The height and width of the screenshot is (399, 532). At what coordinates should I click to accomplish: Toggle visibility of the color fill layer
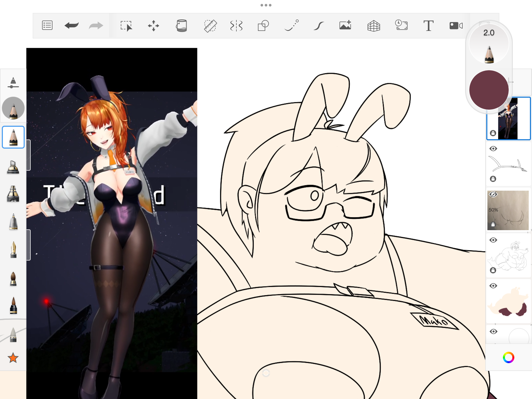[x=493, y=286]
